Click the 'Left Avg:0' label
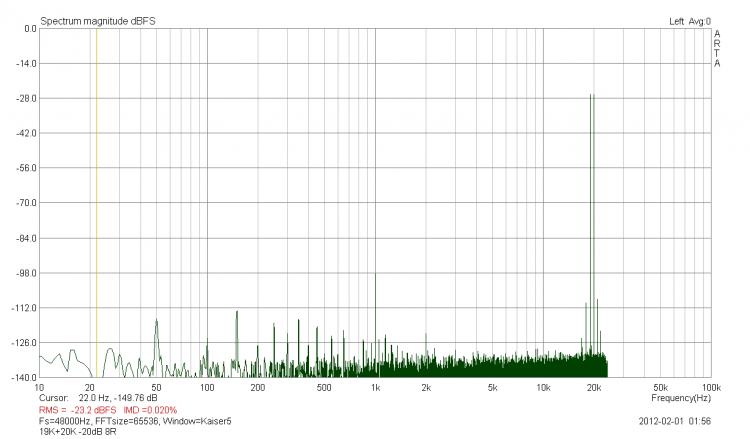The width and height of the screenshot is (750, 439). point(690,22)
